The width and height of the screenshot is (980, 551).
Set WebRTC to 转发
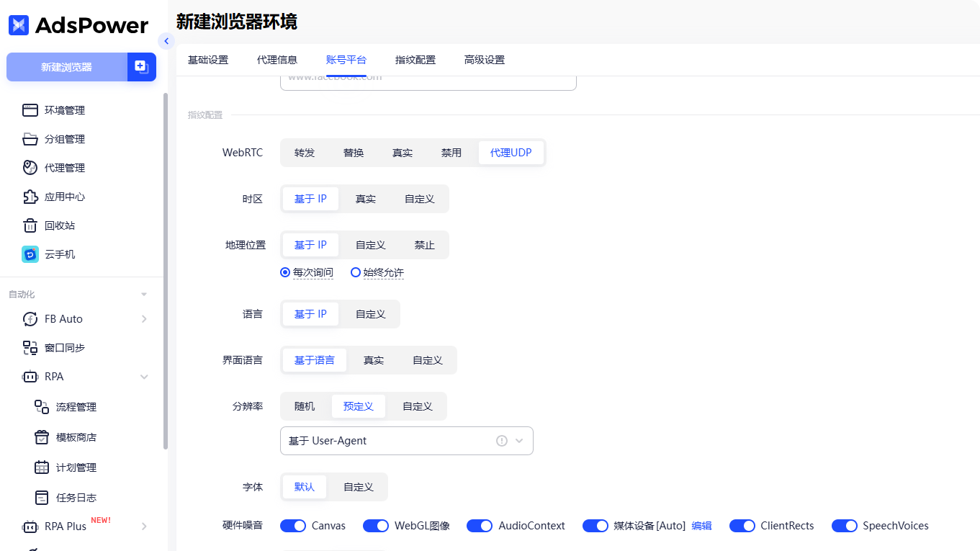pyautogui.click(x=305, y=153)
